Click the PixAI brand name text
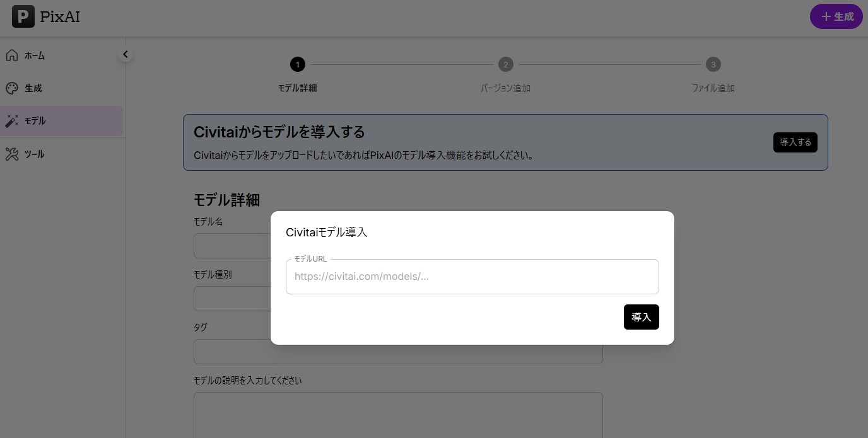Screen dimensions: 868x438 pyautogui.click(x=60, y=17)
